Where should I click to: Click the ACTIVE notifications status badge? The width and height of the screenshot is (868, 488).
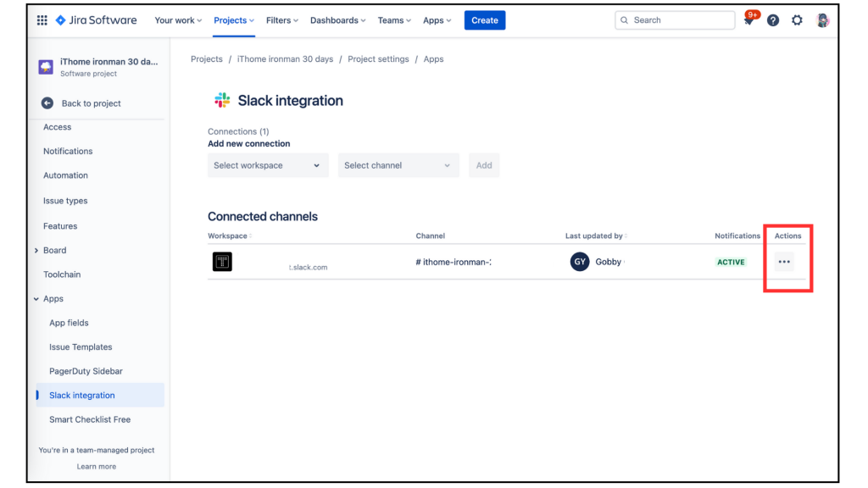pos(731,263)
